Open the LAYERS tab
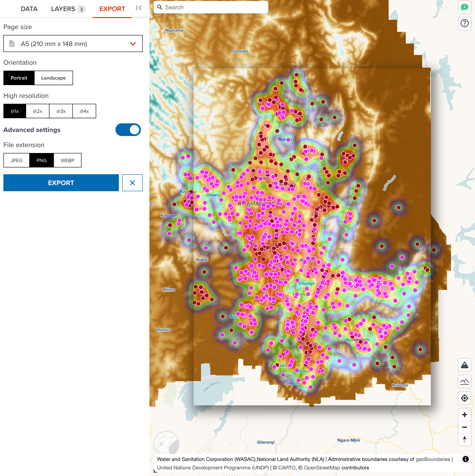475x476 pixels. coord(63,9)
